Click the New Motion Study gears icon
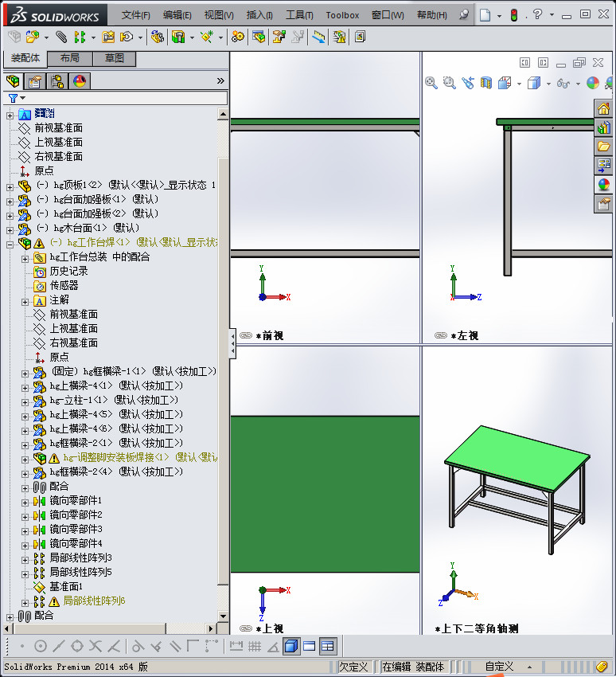The image size is (616, 677). click(x=237, y=37)
